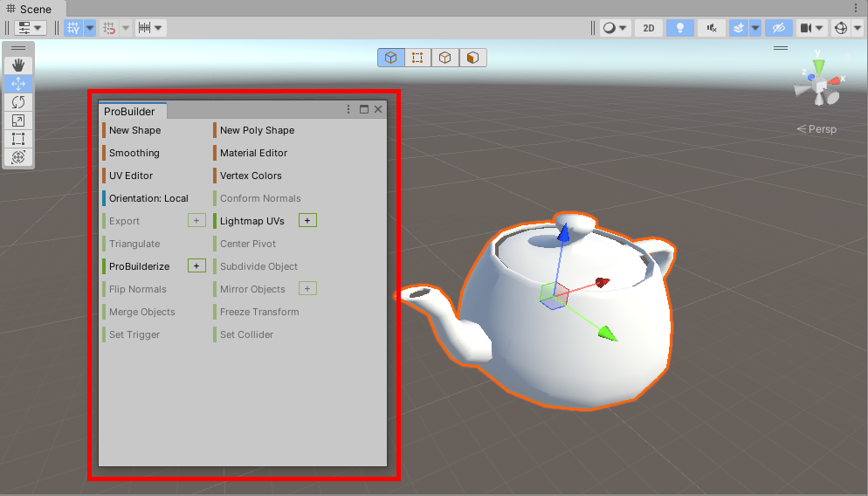
Task: Open Mirror Objects options plus button
Action: (307, 288)
